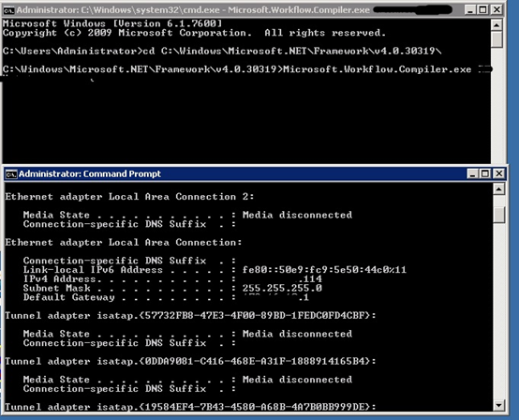
Task: Minimize the Administrator: Command Prompt window
Action: [472, 173]
